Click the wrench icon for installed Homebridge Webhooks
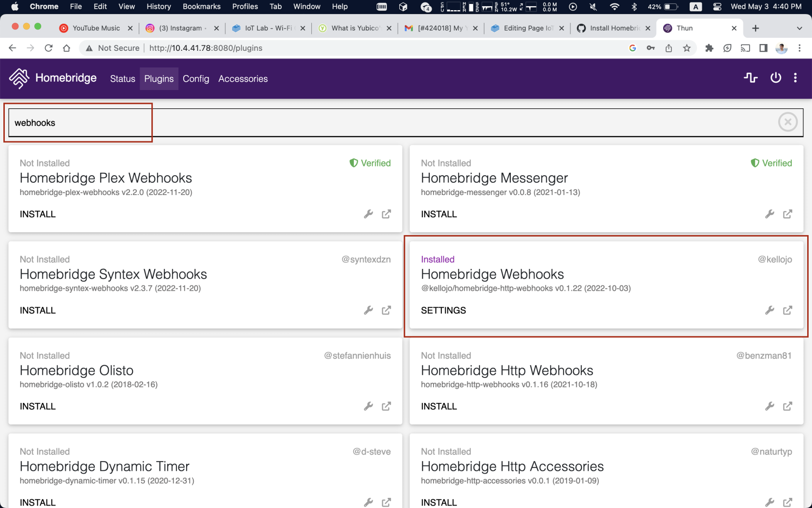Image resolution: width=812 pixels, height=508 pixels. pos(769,310)
